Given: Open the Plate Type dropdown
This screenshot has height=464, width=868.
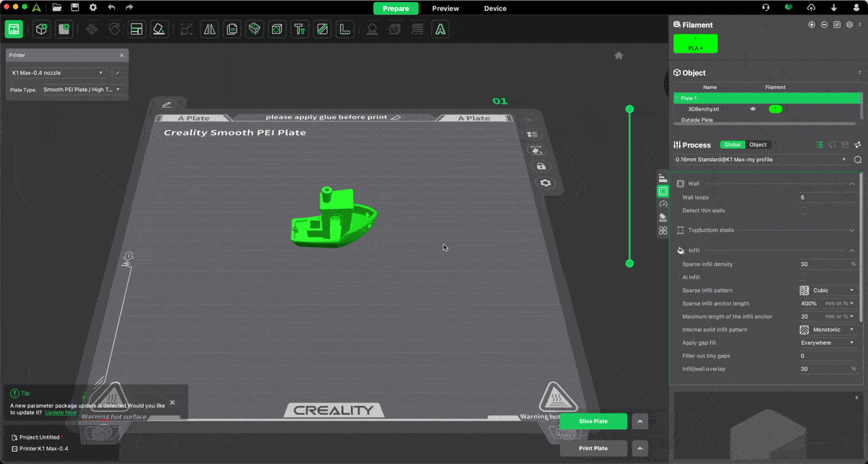Looking at the screenshot, I should tap(82, 90).
